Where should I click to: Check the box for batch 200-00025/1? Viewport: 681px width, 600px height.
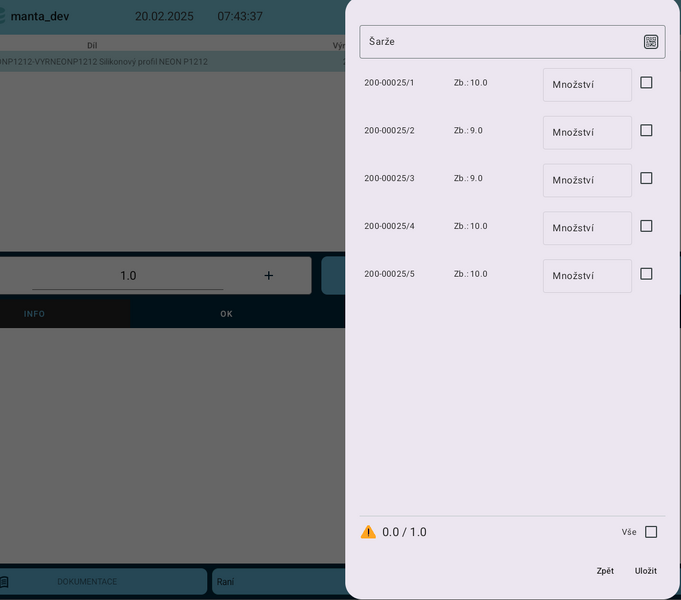pyautogui.click(x=646, y=83)
